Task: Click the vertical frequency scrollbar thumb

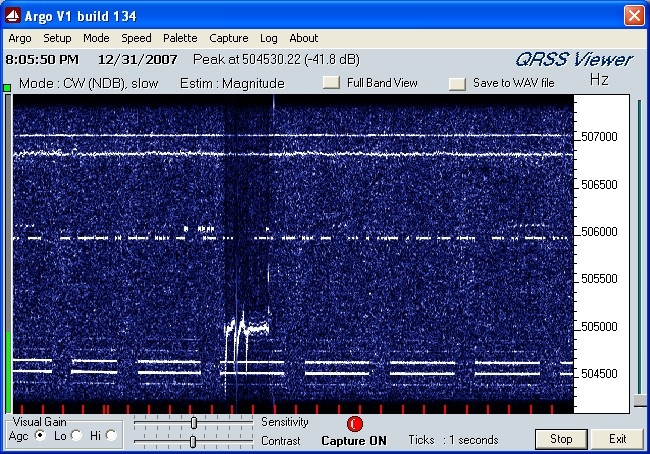Action: click(640, 401)
